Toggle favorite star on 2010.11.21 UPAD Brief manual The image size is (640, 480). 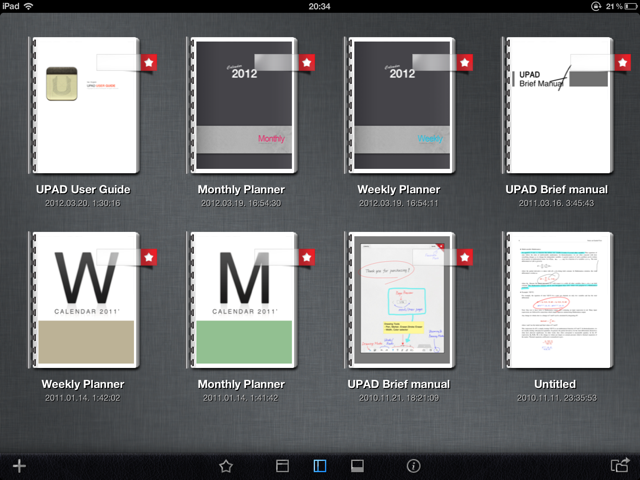click(x=465, y=257)
